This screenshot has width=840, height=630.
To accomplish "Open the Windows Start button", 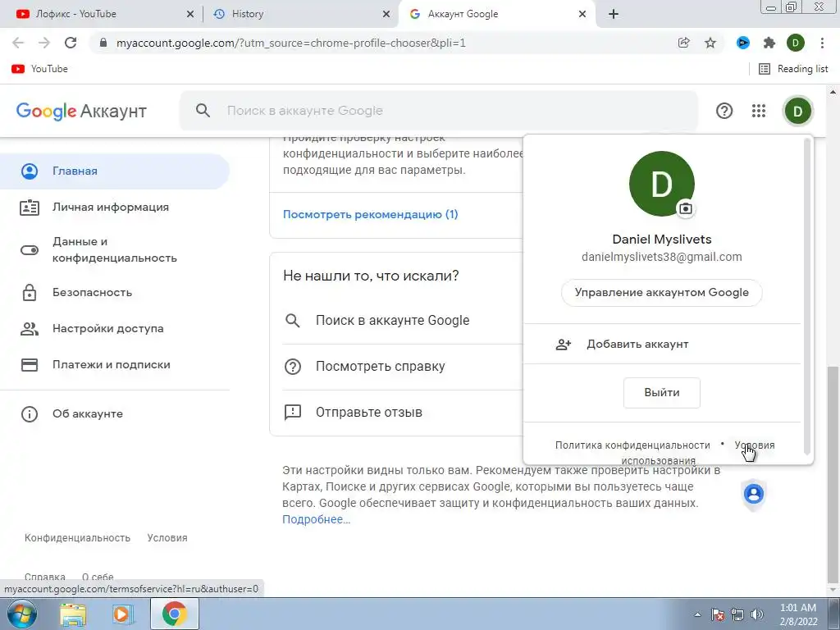I will (x=21, y=614).
